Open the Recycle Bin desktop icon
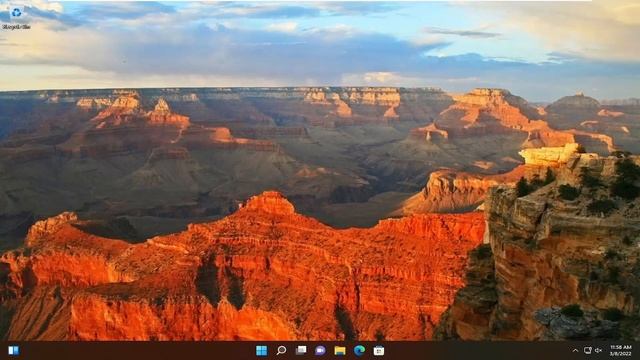The width and height of the screenshot is (640, 360). [16, 18]
